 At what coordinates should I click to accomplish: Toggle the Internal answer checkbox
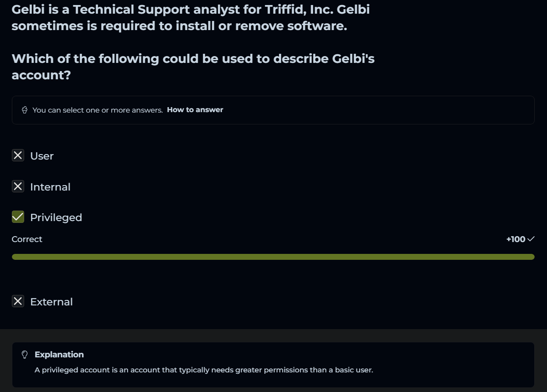point(18,186)
